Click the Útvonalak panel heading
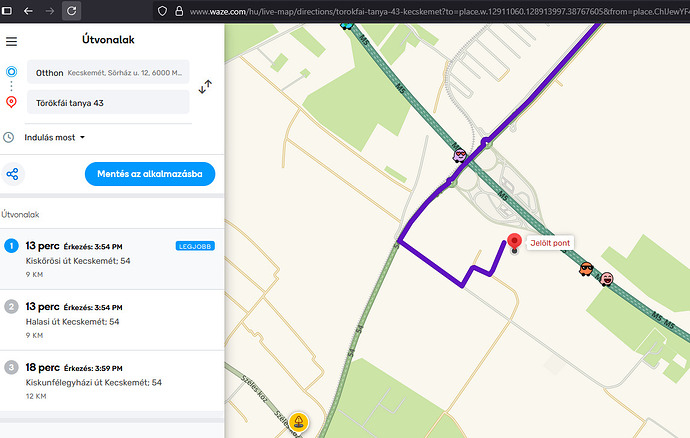This screenshot has height=438, width=690. tap(108, 40)
